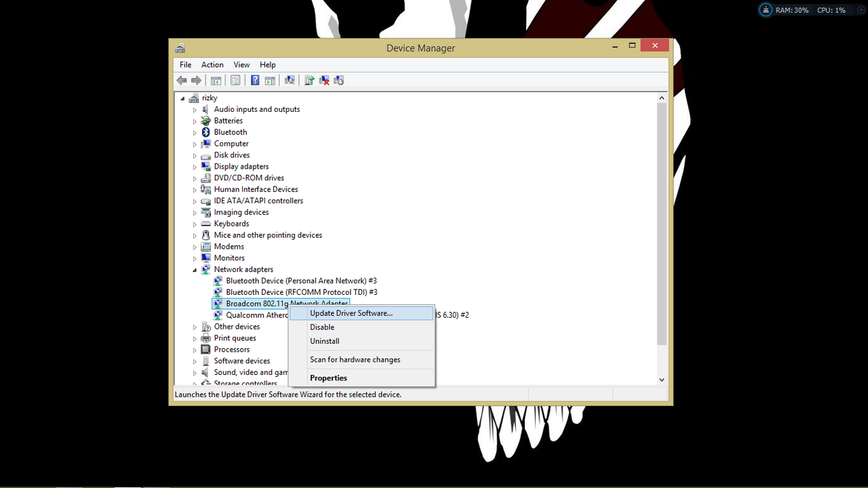Image resolution: width=868 pixels, height=488 pixels.
Task: Open the Action menu
Action: coord(212,64)
